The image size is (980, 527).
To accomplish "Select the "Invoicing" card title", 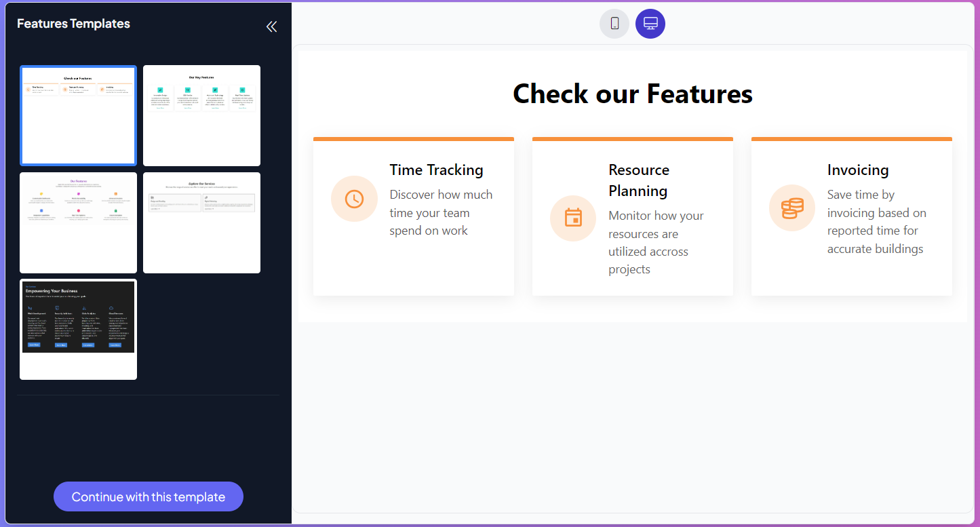I will click(x=857, y=170).
